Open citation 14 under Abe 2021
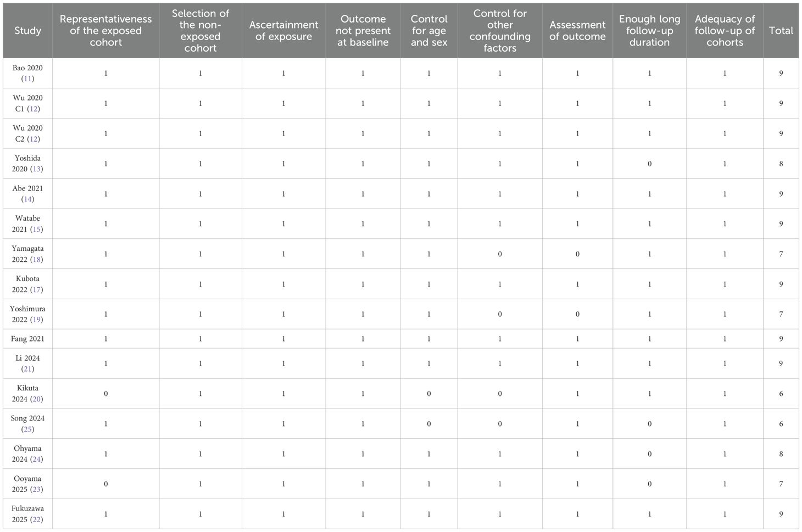The width and height of the screenshot is (802, 532). coord(27,199)
